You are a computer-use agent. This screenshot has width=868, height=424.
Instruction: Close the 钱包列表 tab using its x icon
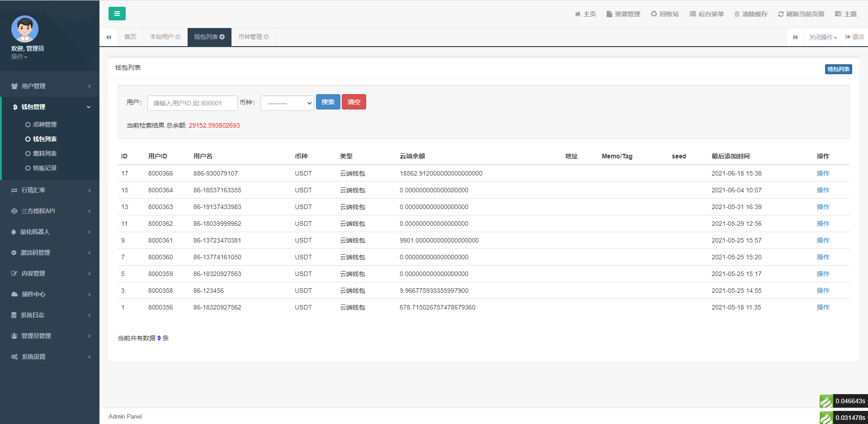pos(222,37)
